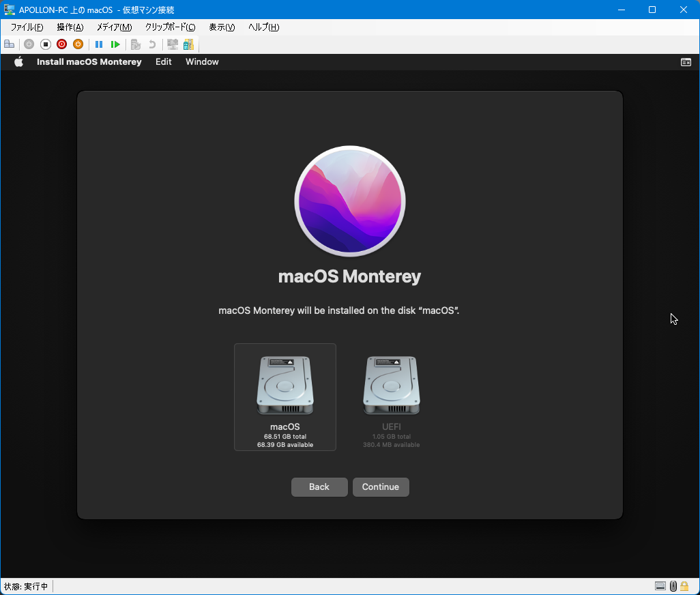Open the 操作(A) menu
This screenshot has height=595, width=700.
pyautogui.click(x=70, y=27)
